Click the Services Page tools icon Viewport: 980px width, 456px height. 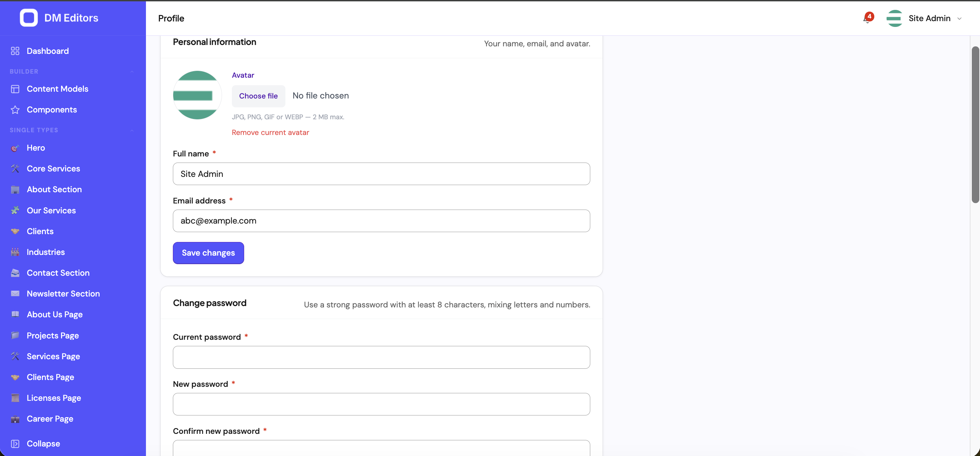[x=15, y=356]
